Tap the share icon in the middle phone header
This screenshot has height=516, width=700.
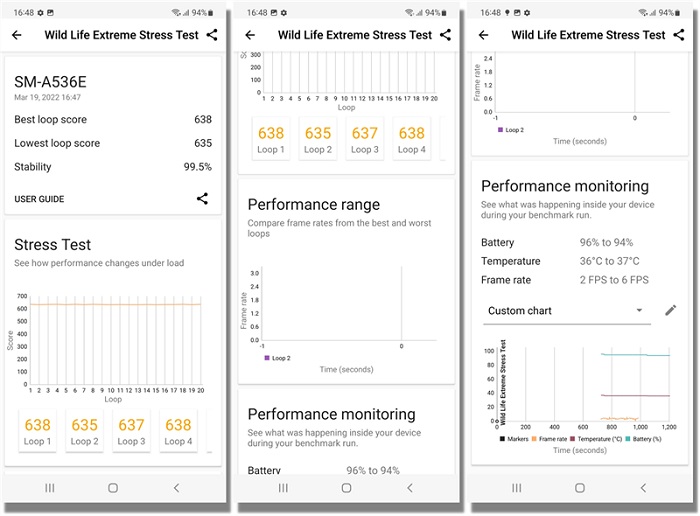(445, 35)
